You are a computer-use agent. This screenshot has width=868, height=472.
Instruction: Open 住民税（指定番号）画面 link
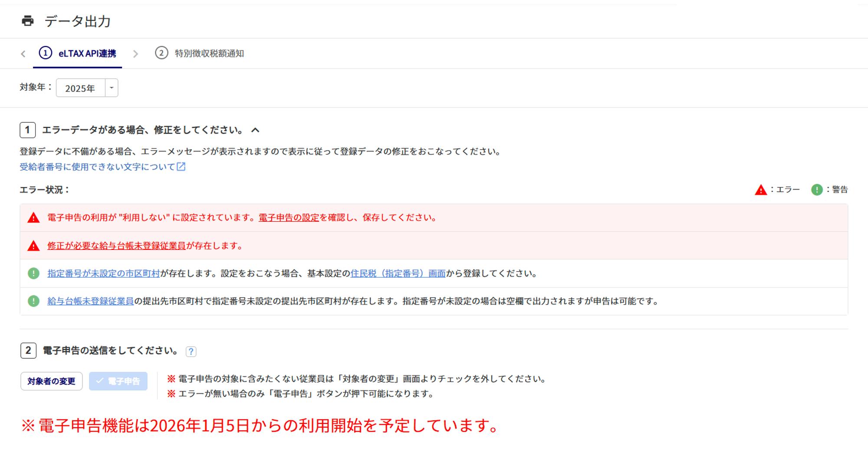398,273
